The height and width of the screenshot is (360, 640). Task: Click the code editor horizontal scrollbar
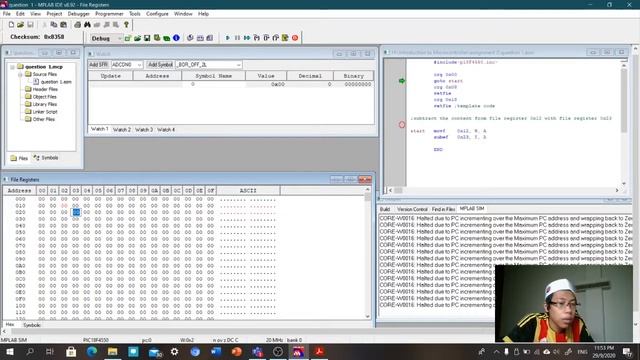click(503, 190)
